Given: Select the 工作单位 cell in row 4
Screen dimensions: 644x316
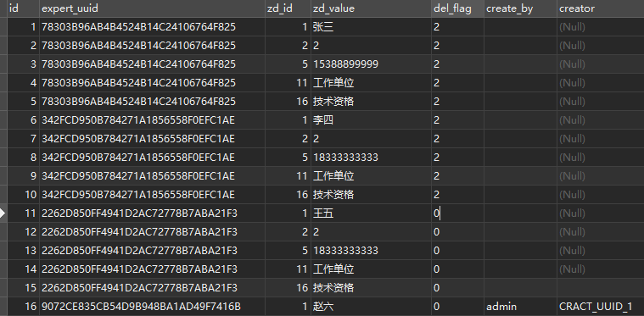Looking at the screenshot, I should pyautogui.click(x=371, y=83).
